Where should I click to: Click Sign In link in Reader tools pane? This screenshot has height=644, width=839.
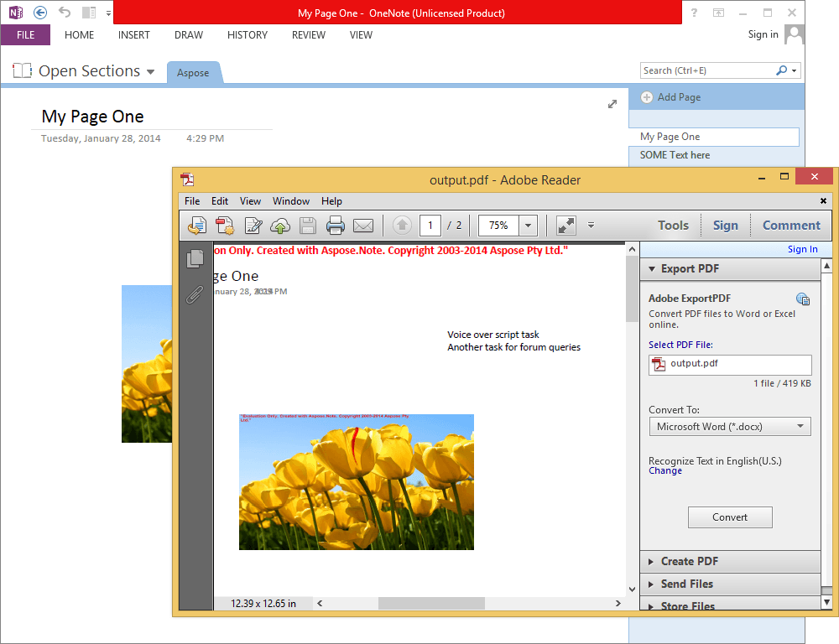[x=803, y=249]
